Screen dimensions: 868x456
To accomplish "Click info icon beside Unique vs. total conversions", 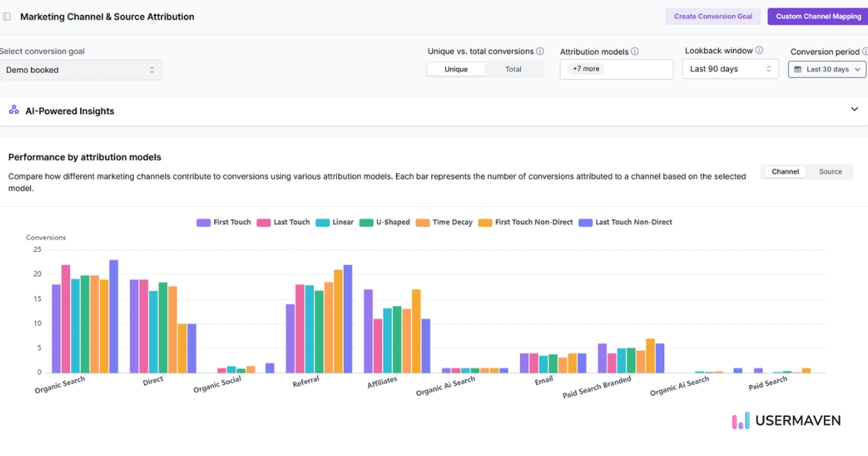I will coord(540,51).
